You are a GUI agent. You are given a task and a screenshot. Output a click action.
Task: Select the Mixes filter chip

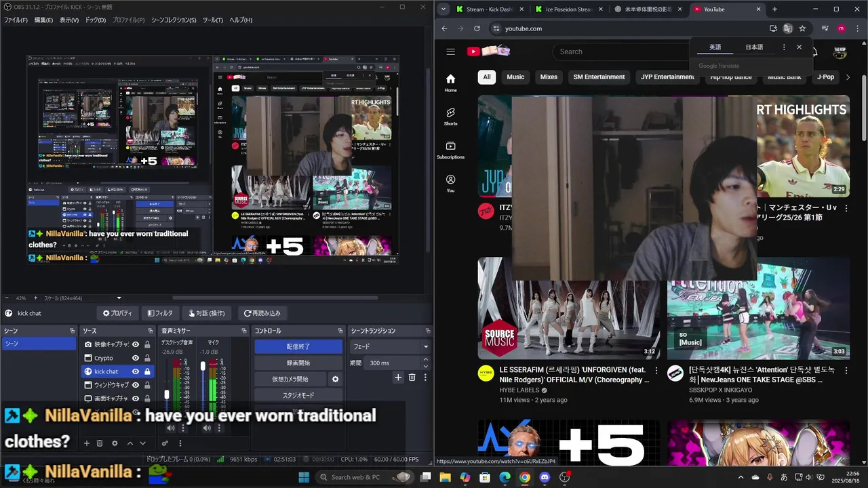pos(549,77)
